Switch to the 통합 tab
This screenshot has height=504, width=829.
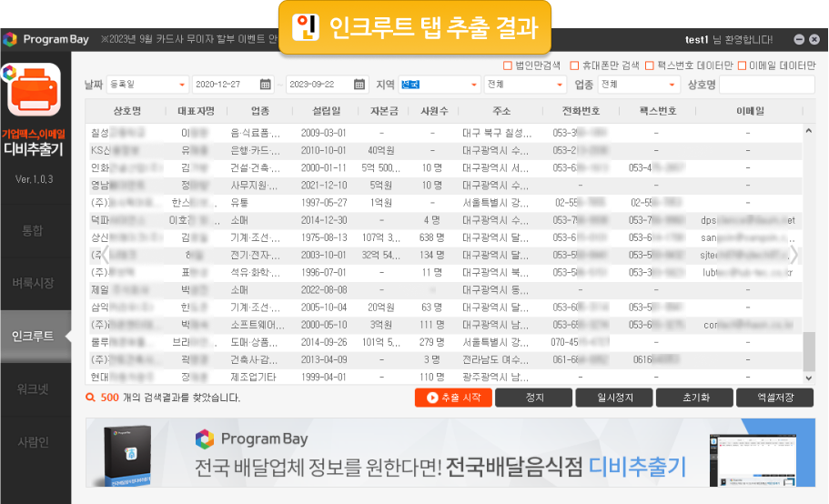pyautogui.click(x=33, y=230)
